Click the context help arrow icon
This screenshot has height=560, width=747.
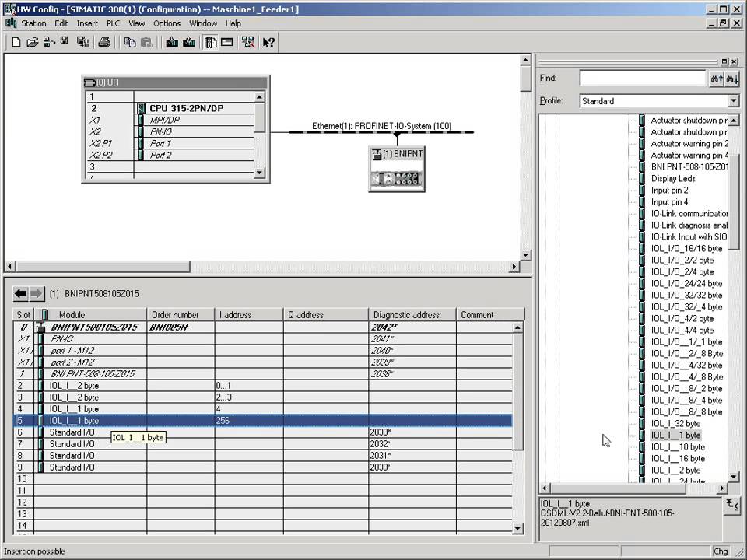(268, 42)
